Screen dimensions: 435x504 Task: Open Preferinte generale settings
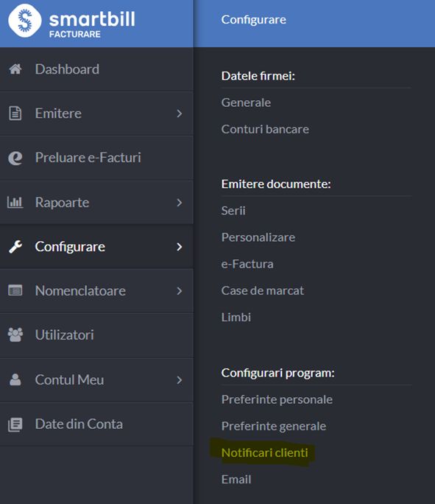[274, 426]
